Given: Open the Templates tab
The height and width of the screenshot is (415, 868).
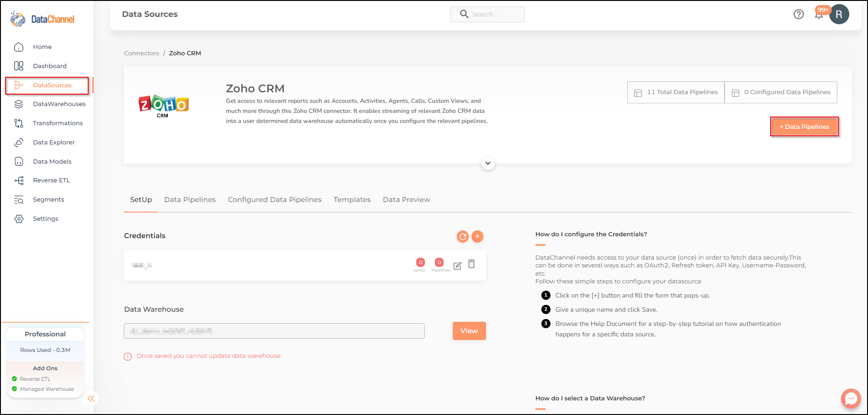Looking at the screenshot, I should 352,200.
